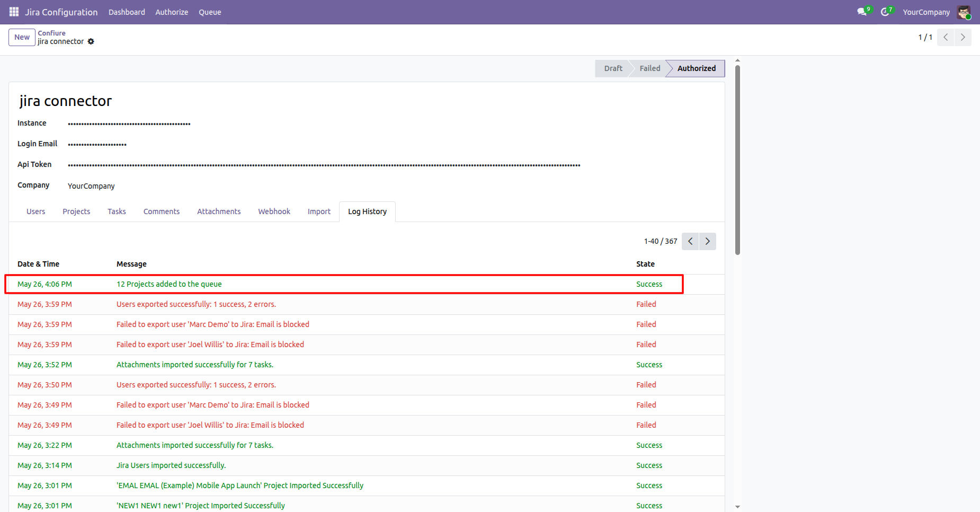This screenshot has height=512, width=980.
Task: Open the conversations chat icon
Action: 863,12
